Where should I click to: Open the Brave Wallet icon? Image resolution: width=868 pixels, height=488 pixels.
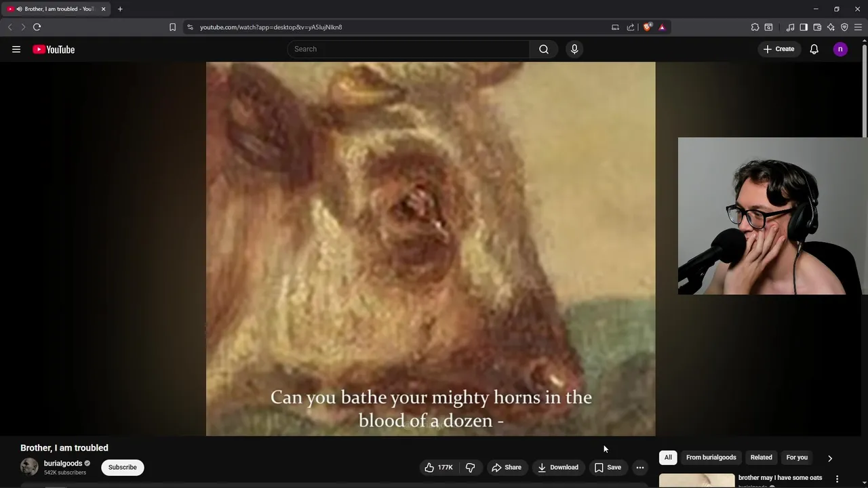coord(817,27)
